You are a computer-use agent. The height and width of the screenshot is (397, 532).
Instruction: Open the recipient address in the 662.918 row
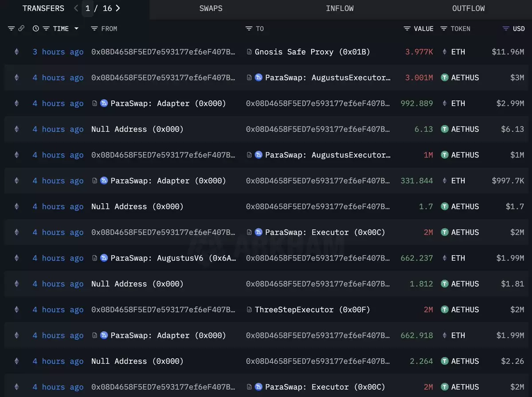318,335
